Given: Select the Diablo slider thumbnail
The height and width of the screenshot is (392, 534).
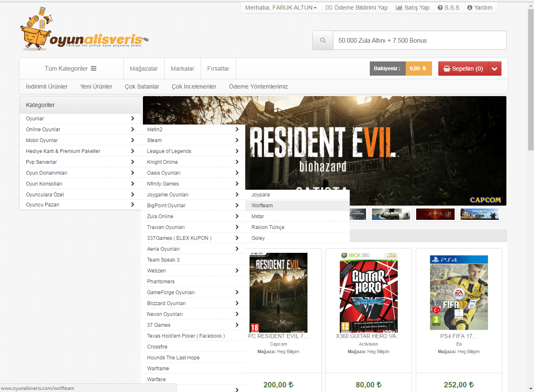Looking at the screenshot, I should [435, 214].
